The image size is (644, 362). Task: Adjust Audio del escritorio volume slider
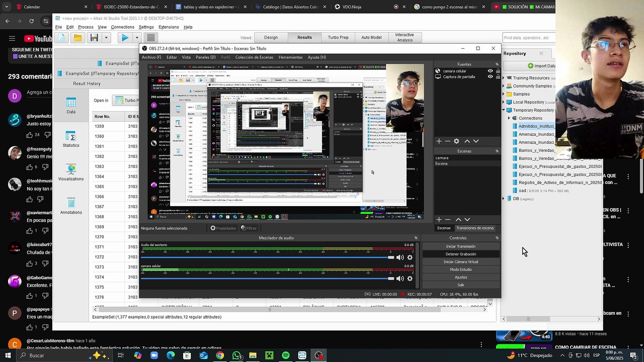point(268,257)
